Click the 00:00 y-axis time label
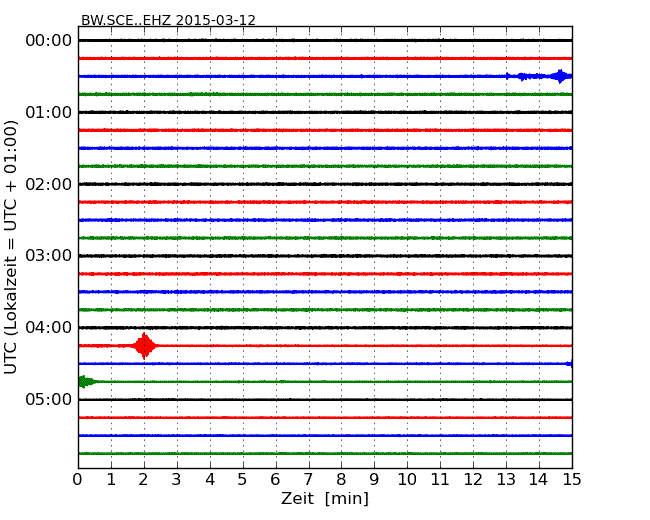 [48, 40]
